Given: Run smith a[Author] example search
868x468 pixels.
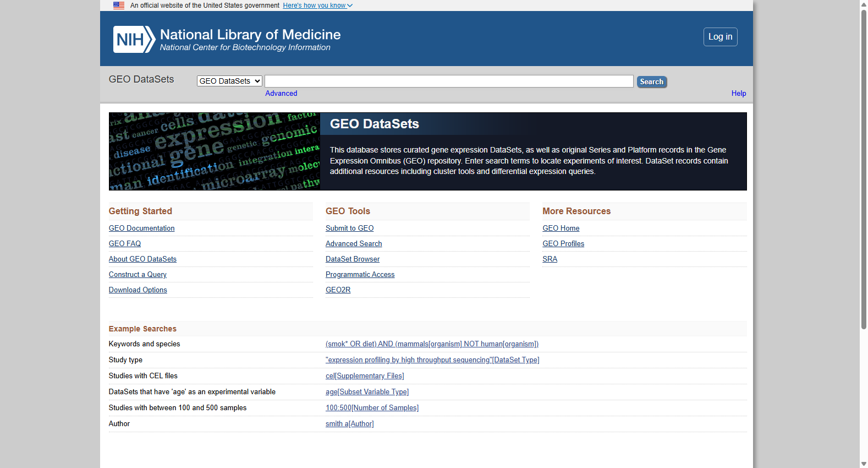Looking at the screenshot, I should pyautogui.click(x=349, y=424).
